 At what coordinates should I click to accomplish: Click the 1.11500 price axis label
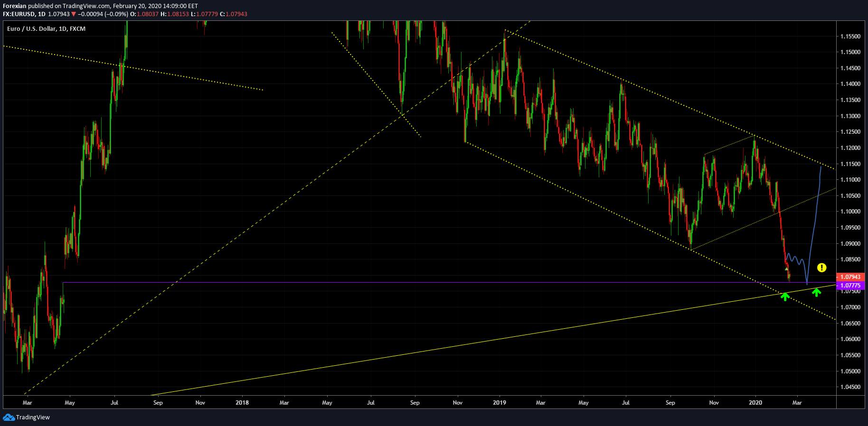click(850, 164)
